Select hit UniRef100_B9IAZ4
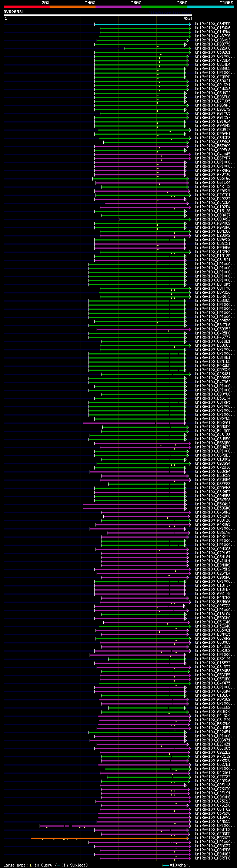The width and height of the screenshot is (237, 868). point(213,122)
